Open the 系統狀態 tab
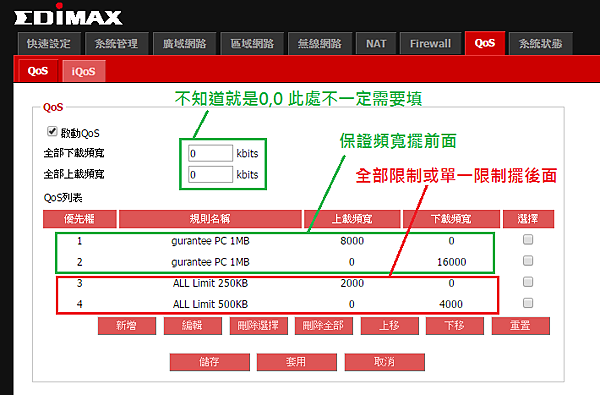600x395 pixels. 541,44
